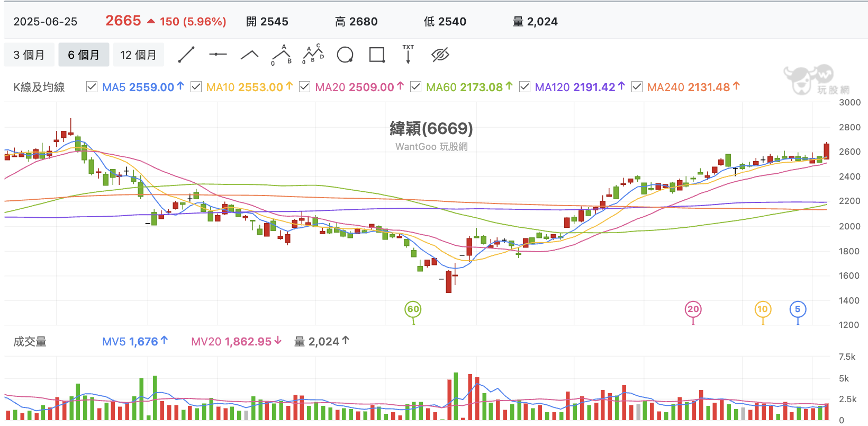The width and height of the screenshot is (868, 426).
Task: Click the latest red candlestick
Action: [826, 151]
